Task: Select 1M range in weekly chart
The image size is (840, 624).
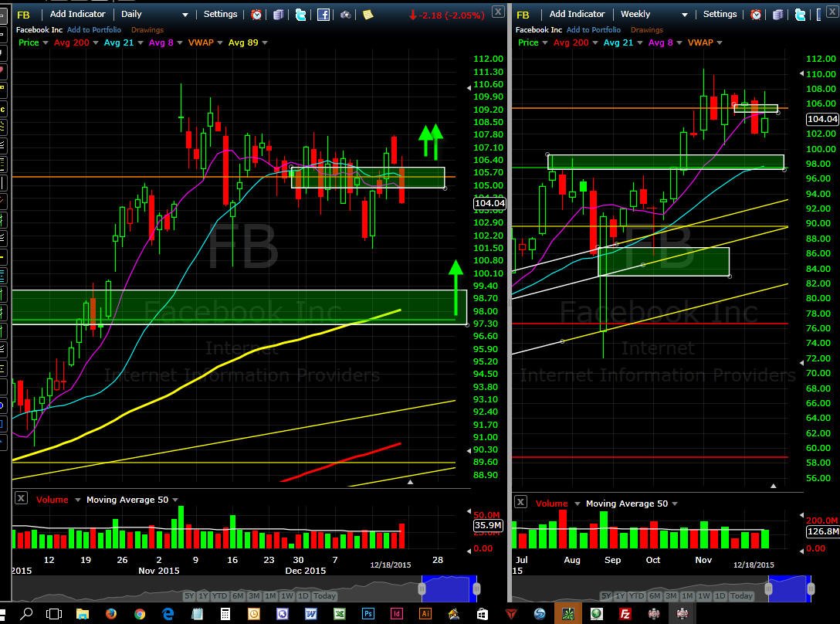Action: point(687,595)
